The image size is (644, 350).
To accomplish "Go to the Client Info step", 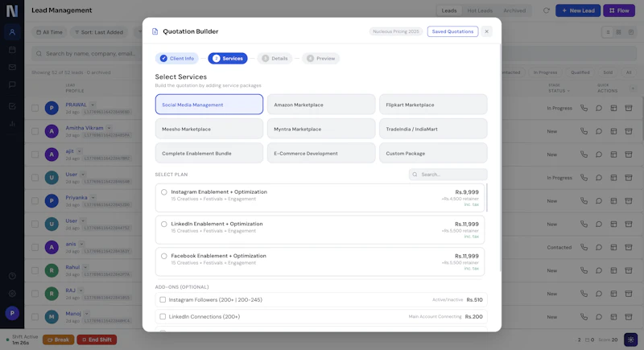I will pos(177,58).
